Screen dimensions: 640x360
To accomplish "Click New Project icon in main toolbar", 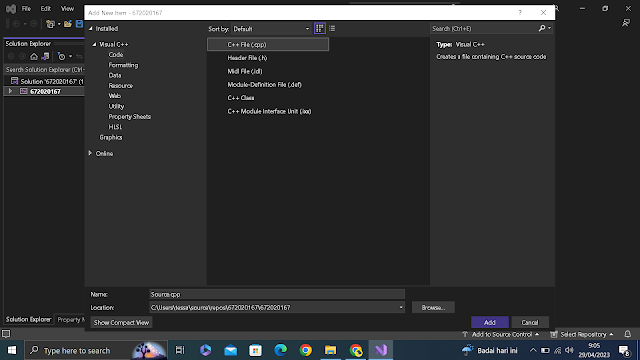I will [x=50, y=24].
